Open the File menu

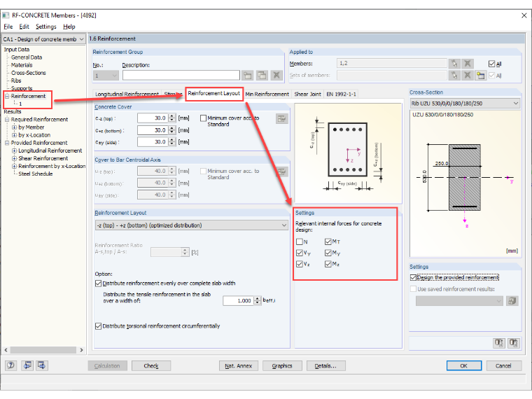click(x=8, y=27)
